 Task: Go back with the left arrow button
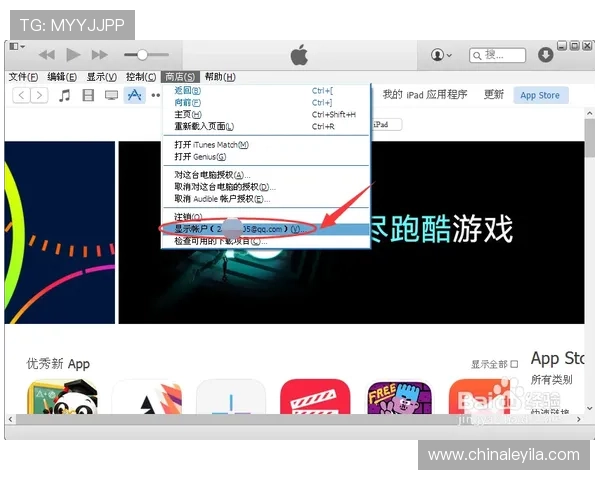coord(21,95)
